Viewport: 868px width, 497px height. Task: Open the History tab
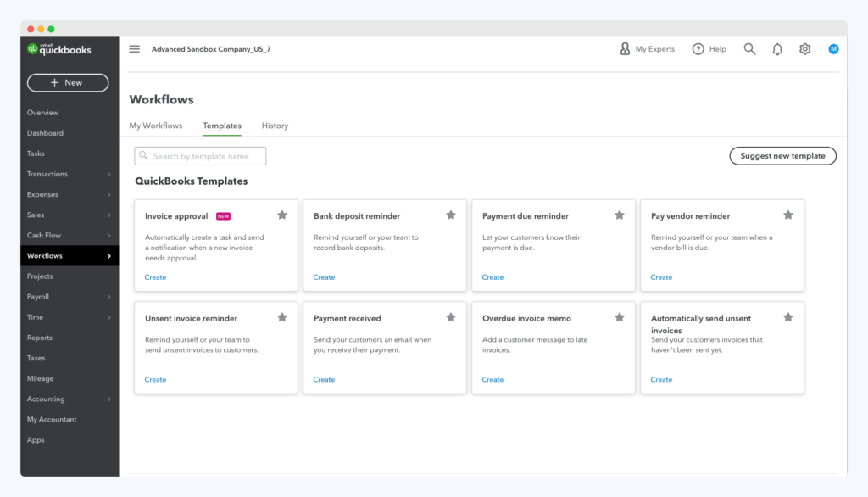click(275, 125)
